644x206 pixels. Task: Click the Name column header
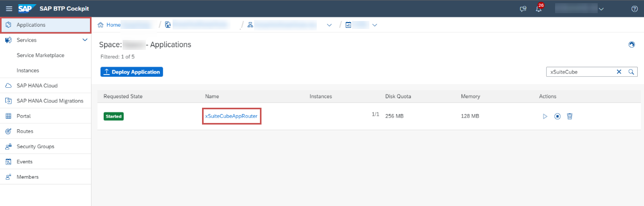(x=212, y=96)
